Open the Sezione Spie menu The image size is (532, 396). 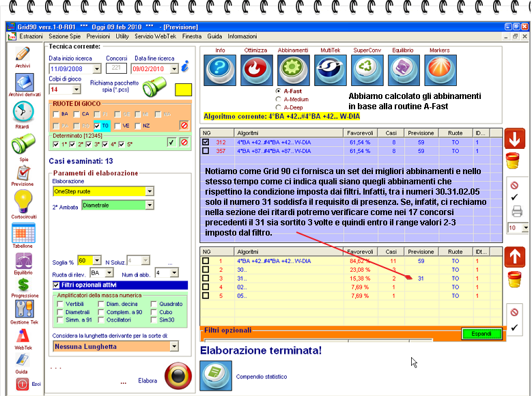pyautogui.click(x=64, y=36)
